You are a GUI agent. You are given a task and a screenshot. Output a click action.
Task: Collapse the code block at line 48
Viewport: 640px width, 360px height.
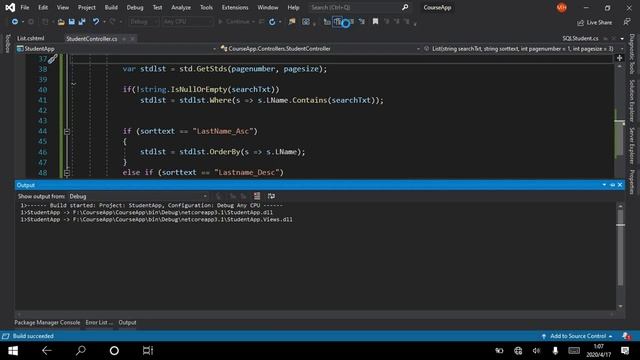click(x=67, y=173)
